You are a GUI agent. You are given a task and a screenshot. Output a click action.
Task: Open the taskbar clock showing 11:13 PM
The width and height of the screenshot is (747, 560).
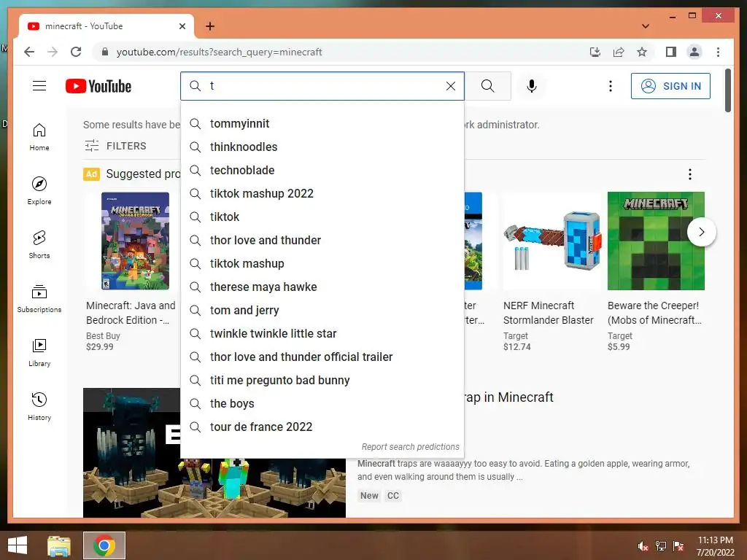click(715, 546)
